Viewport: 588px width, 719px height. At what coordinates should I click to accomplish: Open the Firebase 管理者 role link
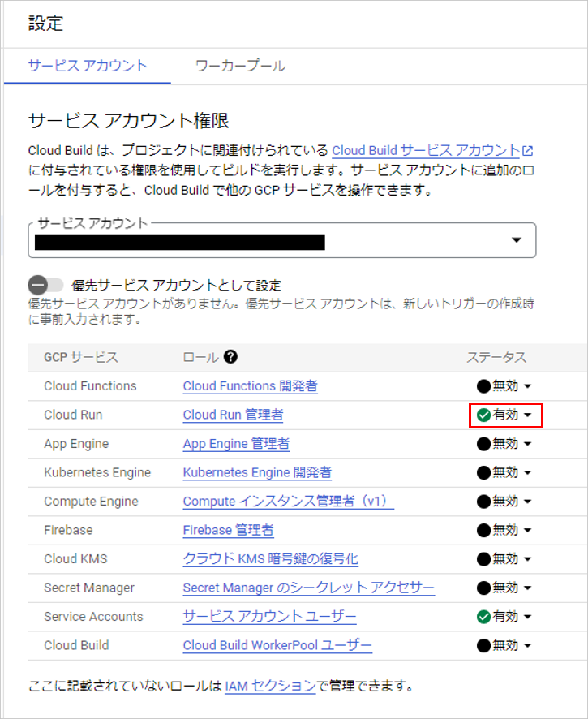[x=228, y=530]
